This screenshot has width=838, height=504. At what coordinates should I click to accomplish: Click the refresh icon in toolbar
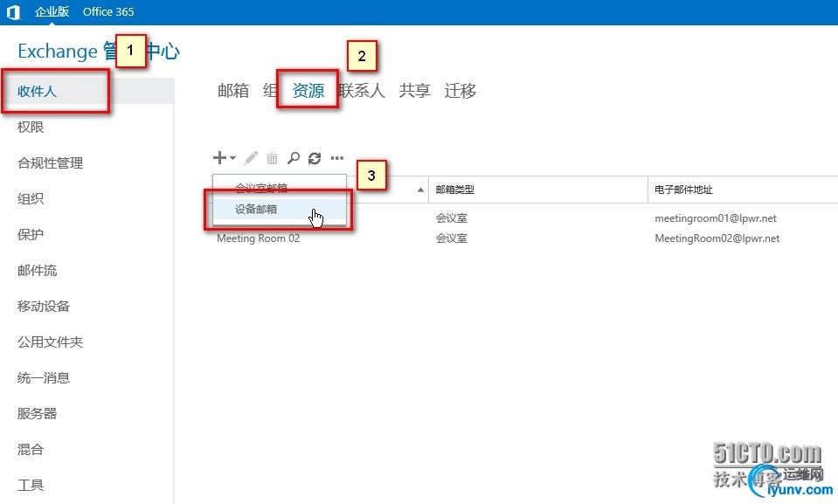coord(315,158)
